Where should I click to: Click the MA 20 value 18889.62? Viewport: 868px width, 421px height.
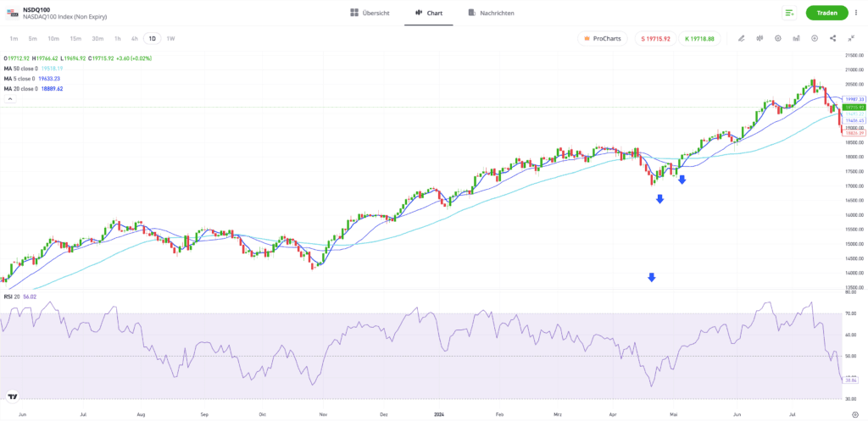point(52,88)
